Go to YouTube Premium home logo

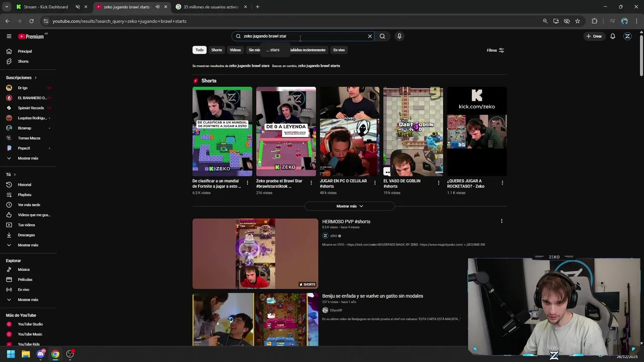31,36
